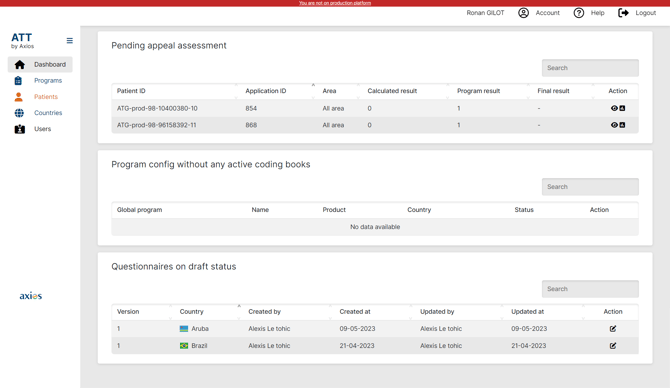Image resolution: width=670 pixels, height=388 pixels.
Task: Click the Aruba country name
Action: pos(200,329)
